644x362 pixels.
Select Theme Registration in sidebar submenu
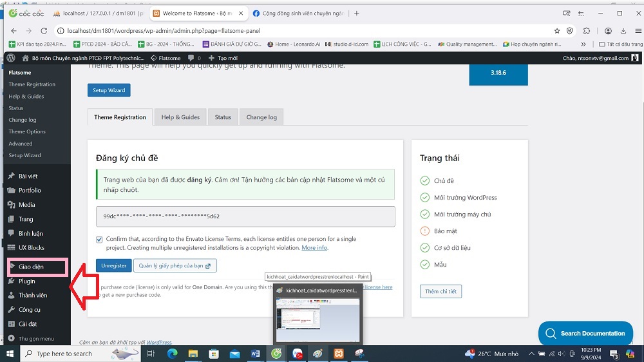32,84
